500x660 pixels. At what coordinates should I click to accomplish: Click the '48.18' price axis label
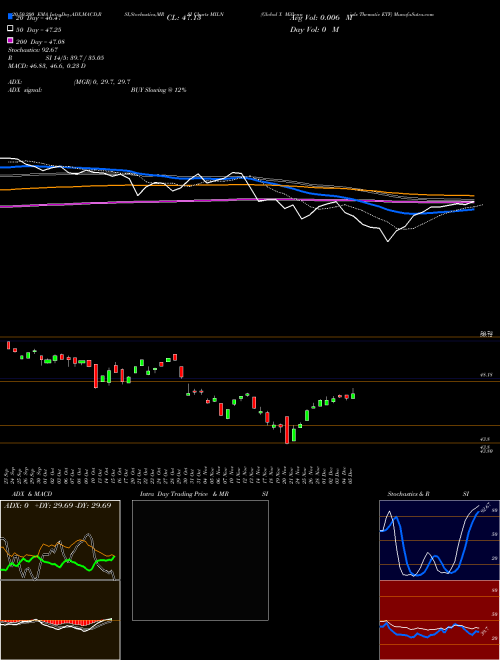pos(486,375)
